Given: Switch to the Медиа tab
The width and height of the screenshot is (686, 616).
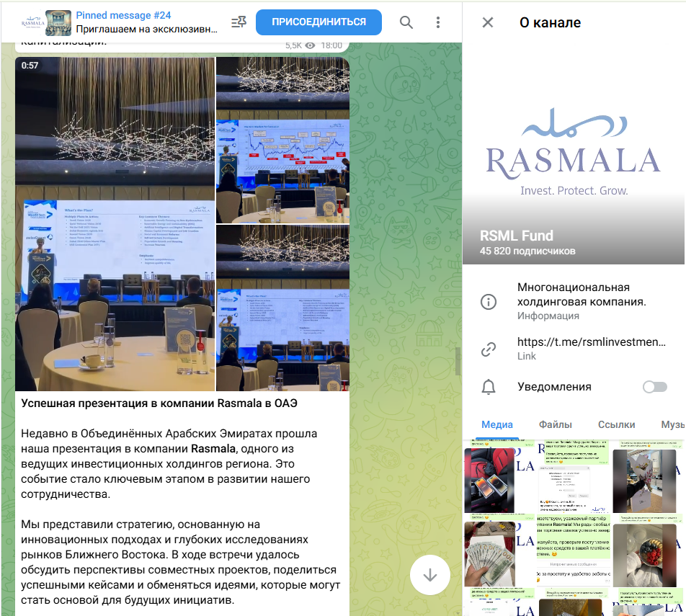Looking at the screenshot, I should click(x=497, y=424).
